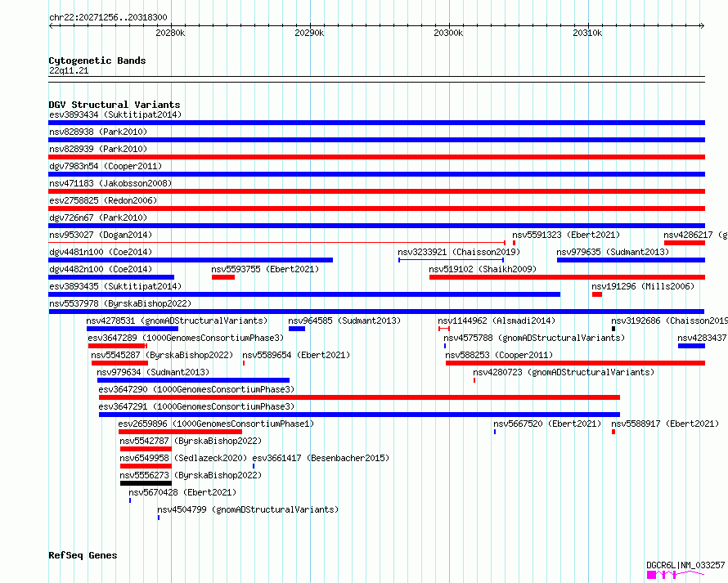
Task: Click the 20310k ruler tick label
Action: [x=587, y=33]
